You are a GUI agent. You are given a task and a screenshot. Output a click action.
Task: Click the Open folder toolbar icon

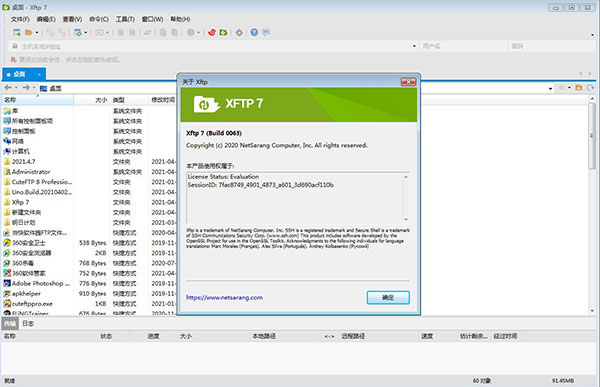click(x=28, y=33)
